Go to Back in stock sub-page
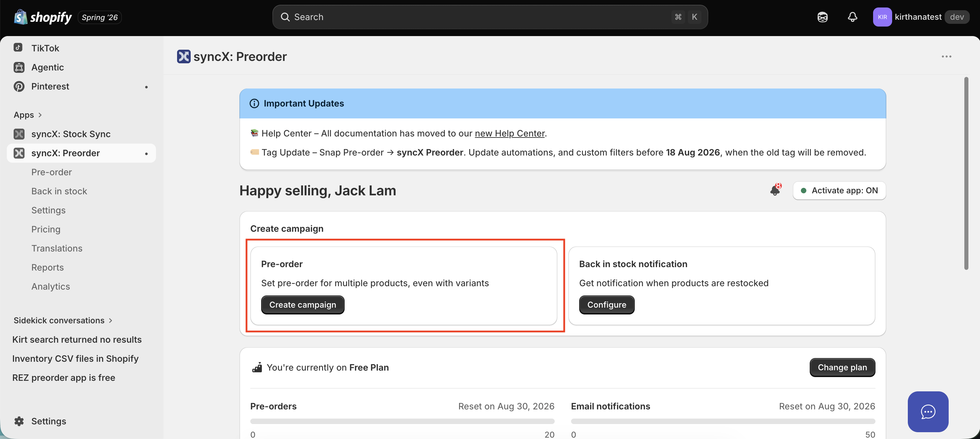This screenshot has width=980, height=439. pos(59,191)
